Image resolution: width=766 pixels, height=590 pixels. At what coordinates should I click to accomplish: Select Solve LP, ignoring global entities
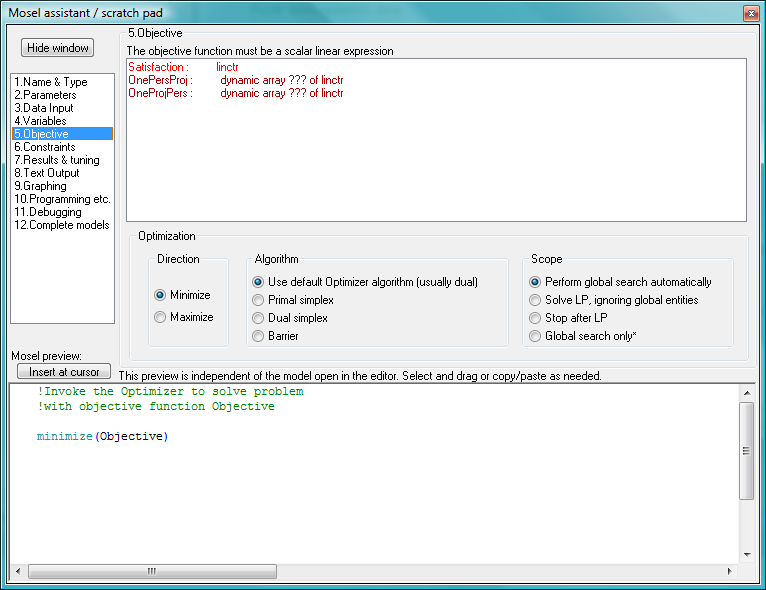(x=536, y=300)
